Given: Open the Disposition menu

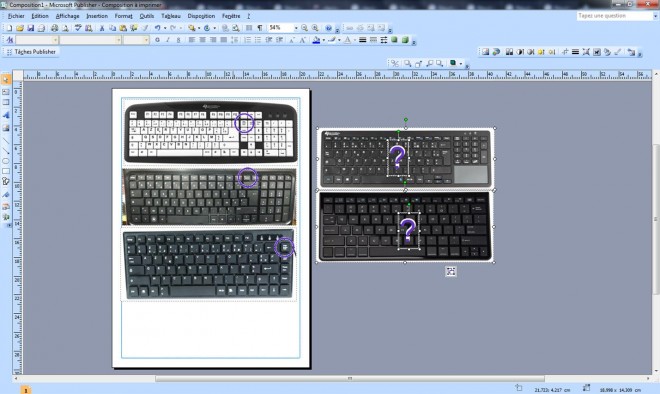Looking at the screenshot, I should click(201, 16).
